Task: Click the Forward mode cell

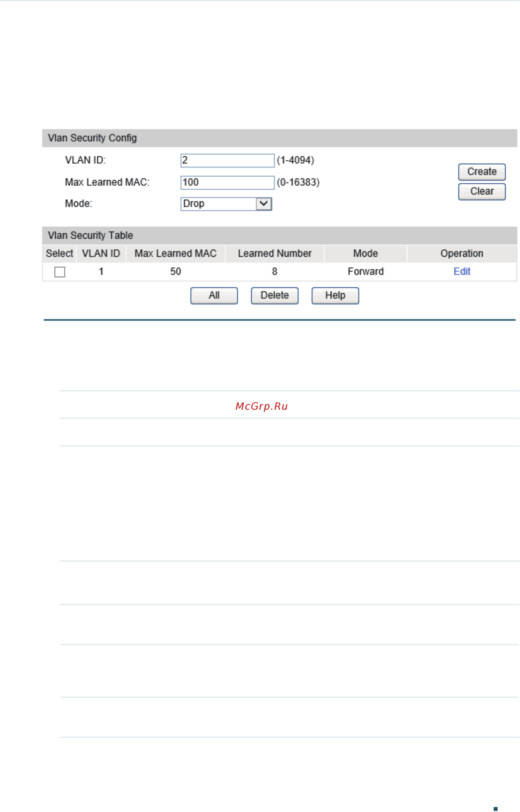Action: [x=366, y=272]
